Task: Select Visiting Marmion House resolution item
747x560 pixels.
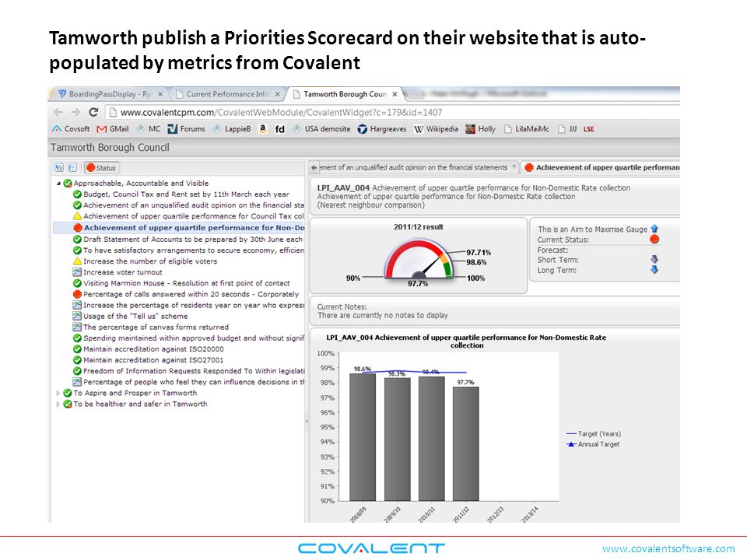Action: coord(181,283)
